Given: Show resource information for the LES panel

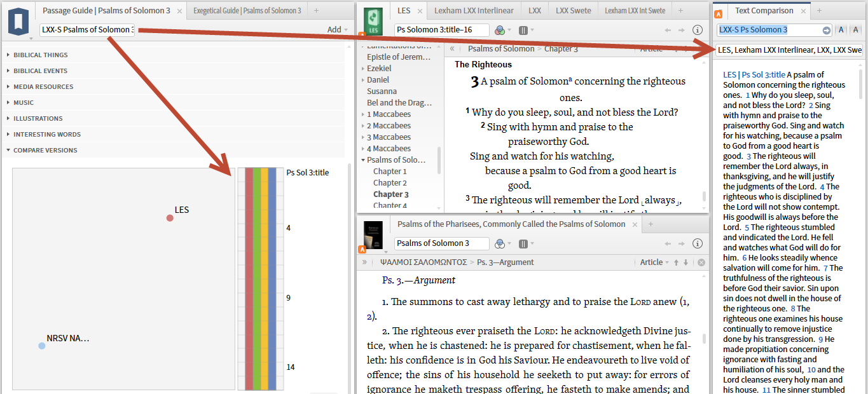Looking at the screenshot, I should pos(698,30).
